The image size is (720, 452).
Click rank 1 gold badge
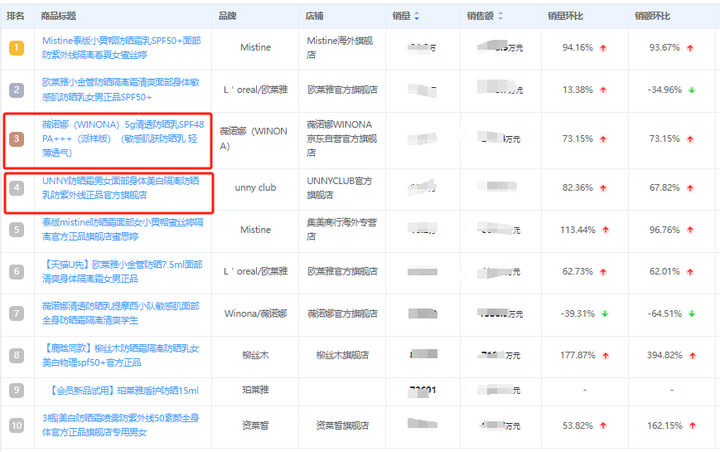[x=17, y=48]
